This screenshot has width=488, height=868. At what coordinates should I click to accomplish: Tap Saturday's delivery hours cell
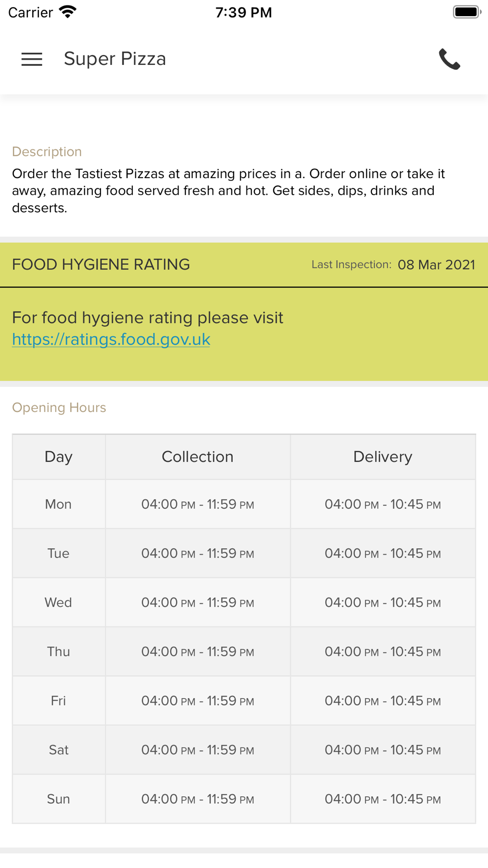383,750
